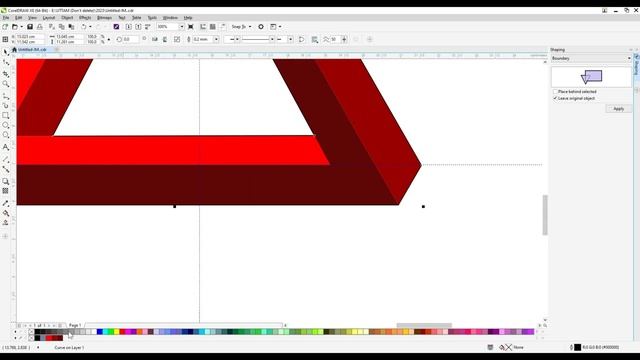The image size is (640, 360).
Task: Open the File menu
Action: (x=6, y=18)
